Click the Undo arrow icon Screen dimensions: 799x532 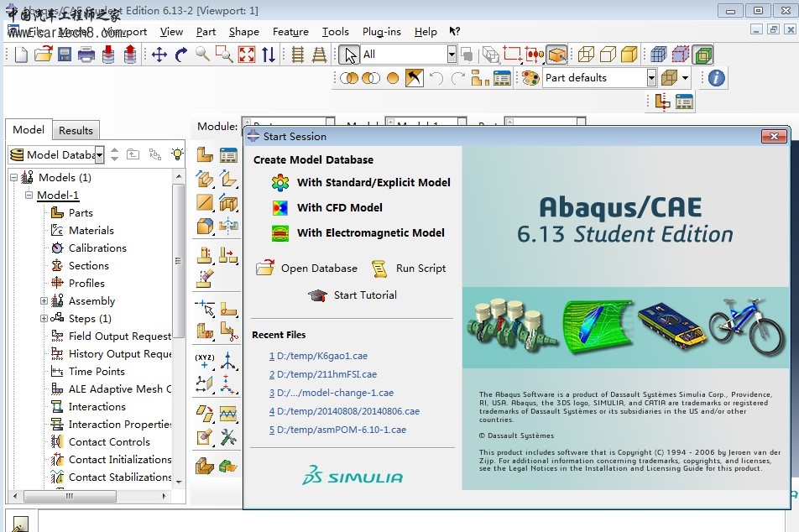click(x=436, y=78)
